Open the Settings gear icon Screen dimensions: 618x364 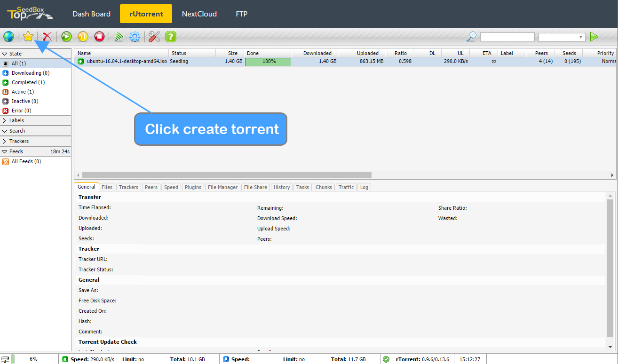coord(135,37)
